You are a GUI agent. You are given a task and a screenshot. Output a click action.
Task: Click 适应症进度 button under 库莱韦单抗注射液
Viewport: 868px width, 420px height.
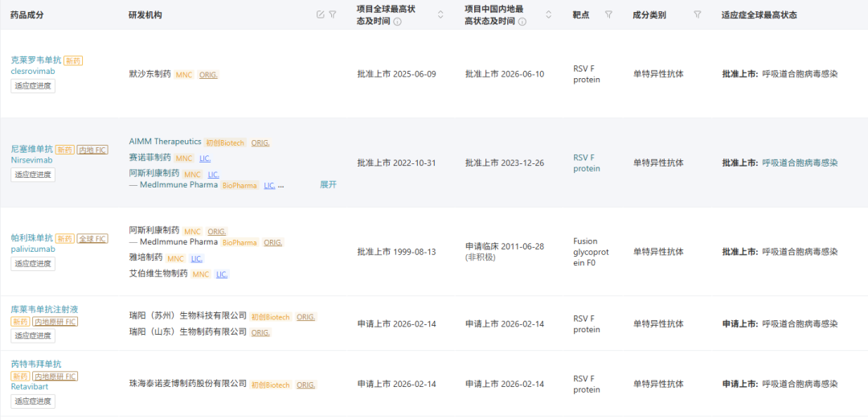click(33, 336)
